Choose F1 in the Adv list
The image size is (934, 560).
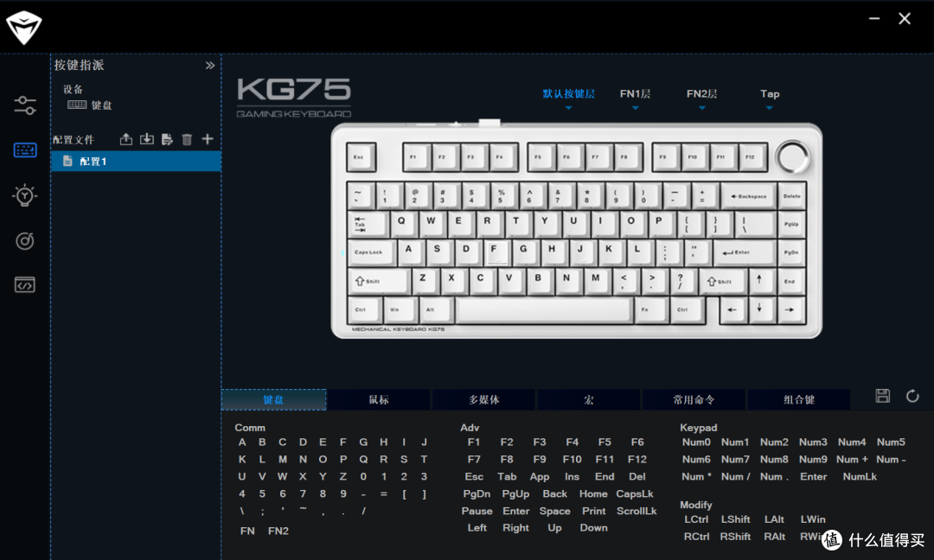coord(474,442)
